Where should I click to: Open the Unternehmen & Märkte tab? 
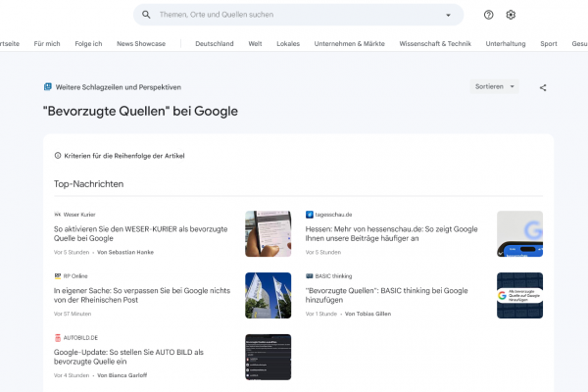pos(350,43)
